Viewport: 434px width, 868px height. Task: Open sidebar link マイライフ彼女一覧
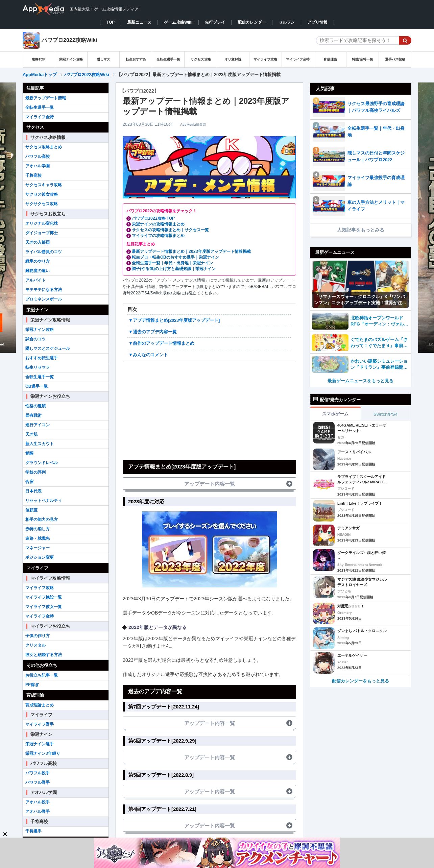pyautogui.click(x=44, y=607)
